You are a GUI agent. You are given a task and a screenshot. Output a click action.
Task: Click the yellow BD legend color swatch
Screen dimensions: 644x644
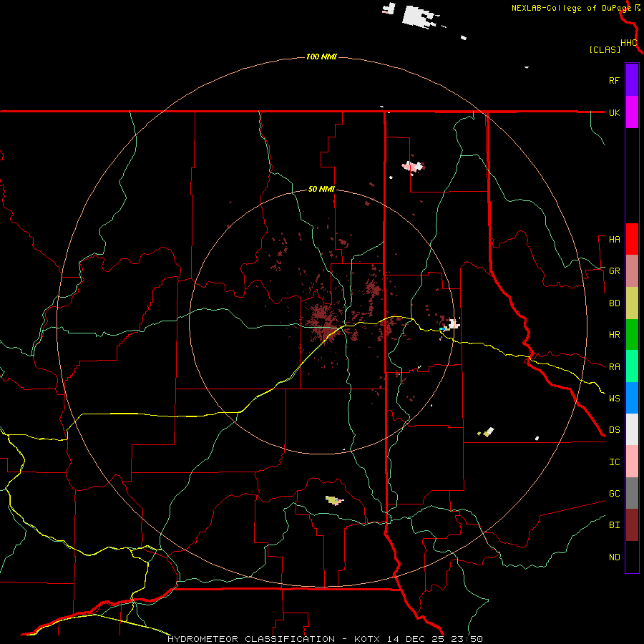click(x=632, y=303)
